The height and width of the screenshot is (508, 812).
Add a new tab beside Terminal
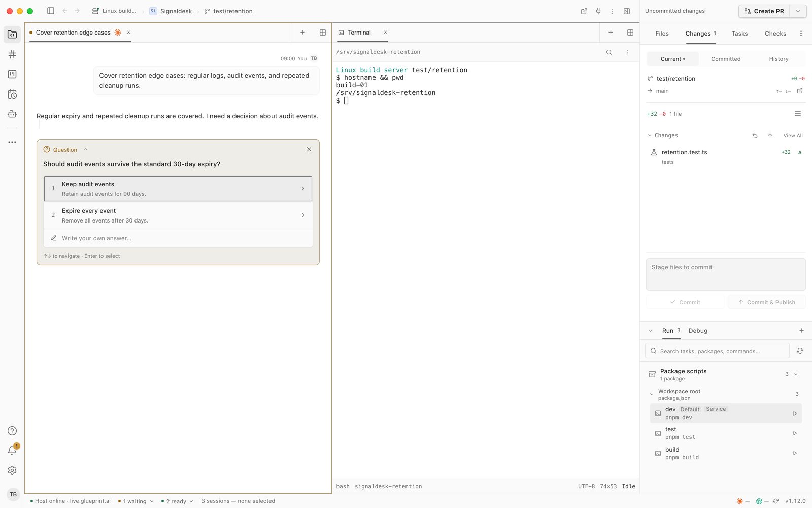point(611,33)
